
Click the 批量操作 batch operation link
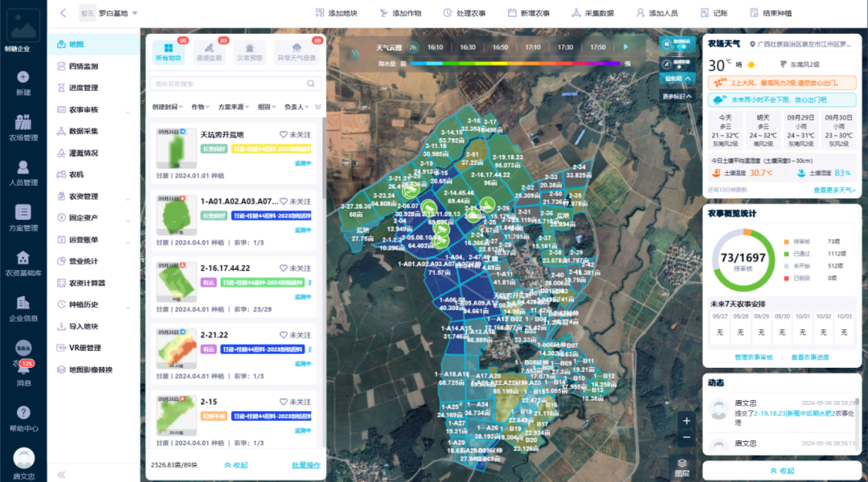coord(305,465)
